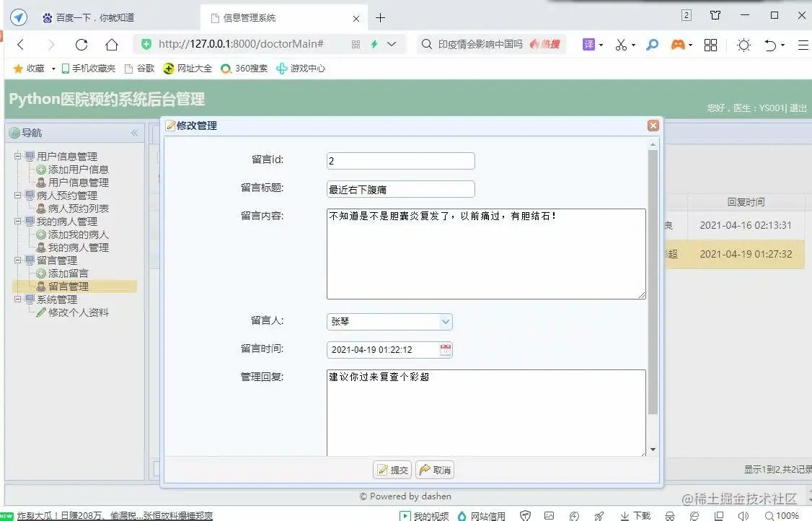Open the calendar picker icon
Screen dimensions: 812x521
[446, 350]
